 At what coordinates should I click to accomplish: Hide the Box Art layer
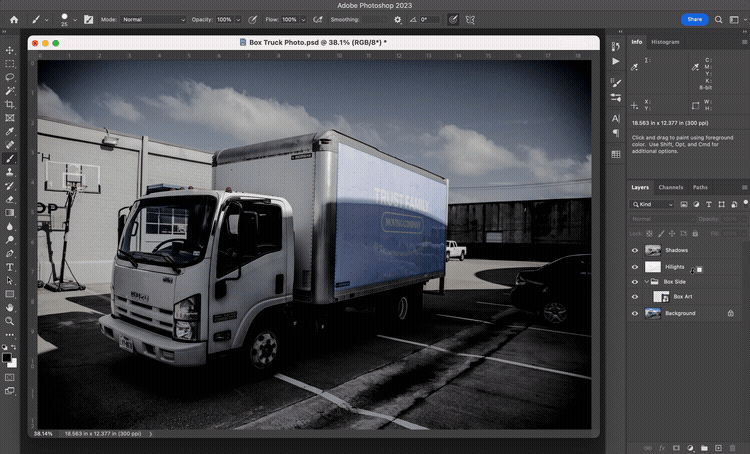click(635, 297)
